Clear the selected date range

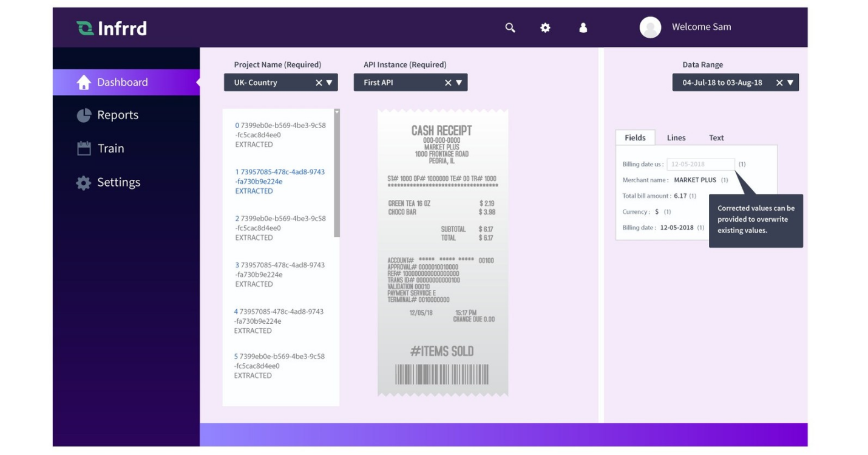pos(779,83)
